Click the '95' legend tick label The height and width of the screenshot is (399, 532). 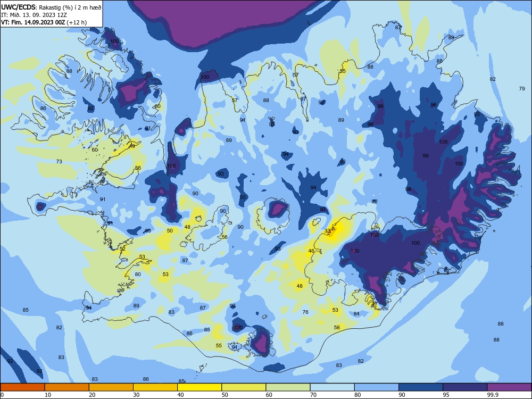tap(446, 395)
